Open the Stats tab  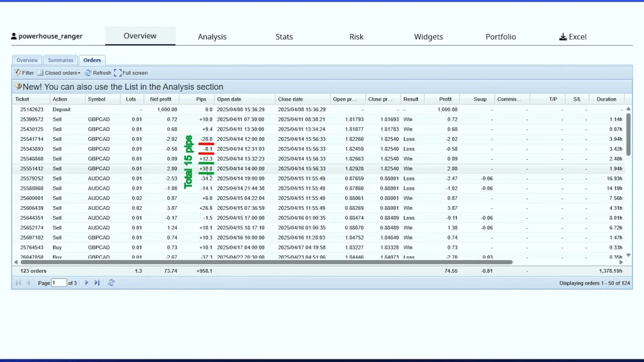[284, 37]
